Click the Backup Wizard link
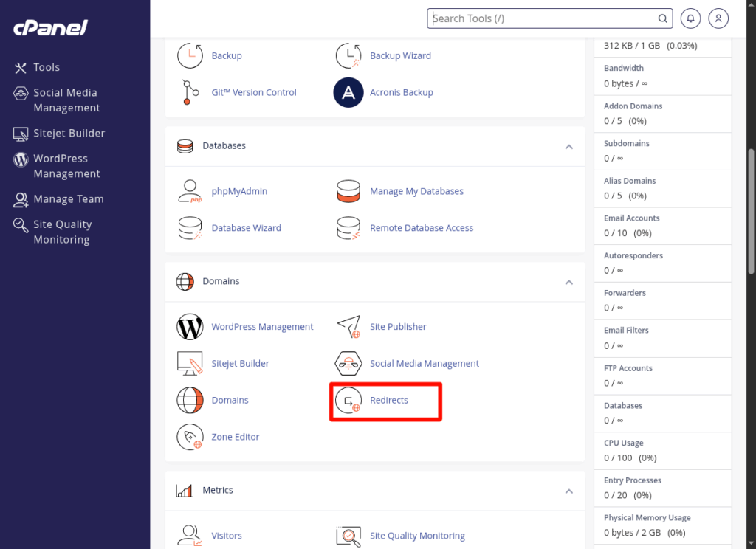Screen dimensions: 756x549 [x=400, y=56]
